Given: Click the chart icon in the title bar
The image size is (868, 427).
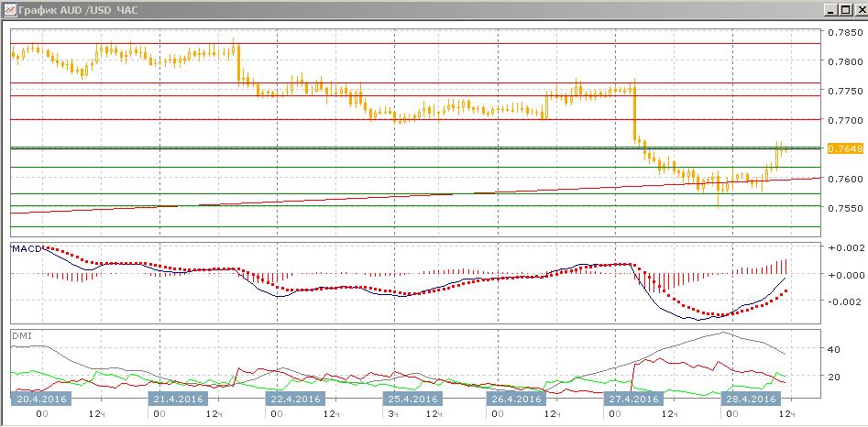Looking at the screenshot, I should [9, 10].
